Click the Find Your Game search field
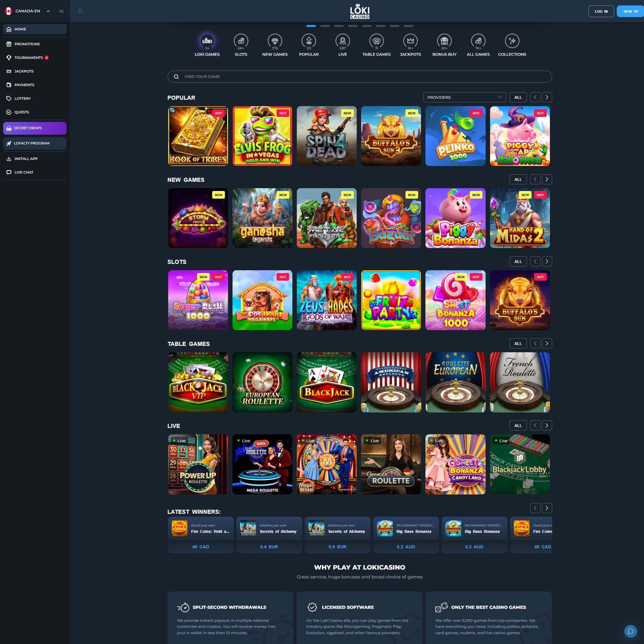644x644 pixels. (359, 77)
